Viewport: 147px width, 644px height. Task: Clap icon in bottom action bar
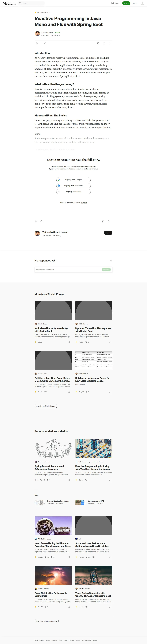(x=36, y=221)
